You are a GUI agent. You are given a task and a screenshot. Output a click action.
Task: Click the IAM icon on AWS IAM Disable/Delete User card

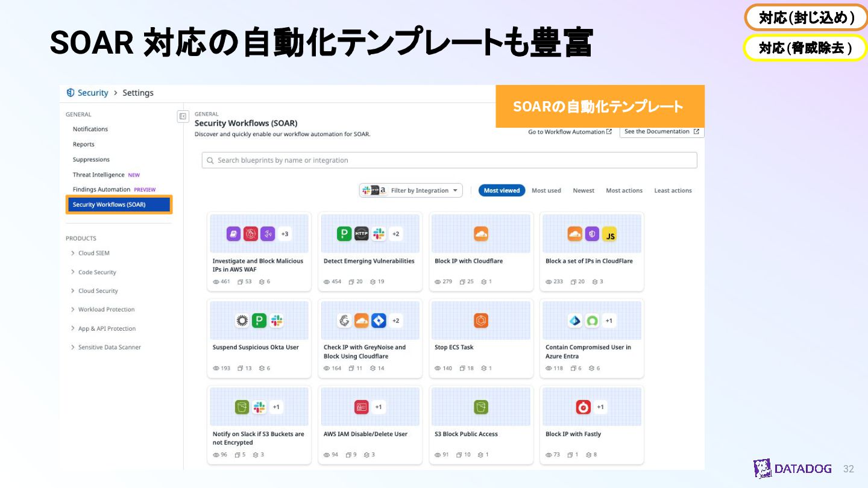(x=361, y=407)
